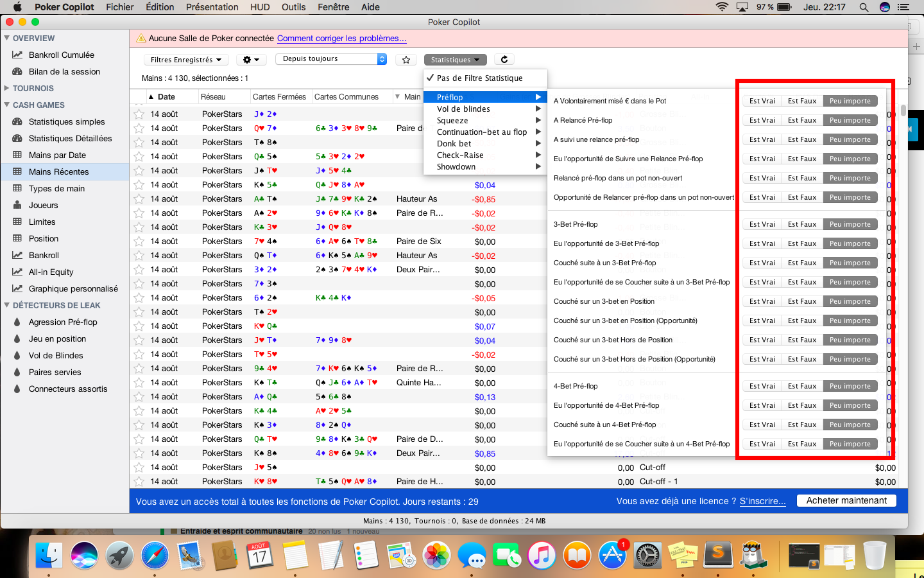Open Jeu en position leak detector
The image size is (924, 578).
tap(57, 339)
